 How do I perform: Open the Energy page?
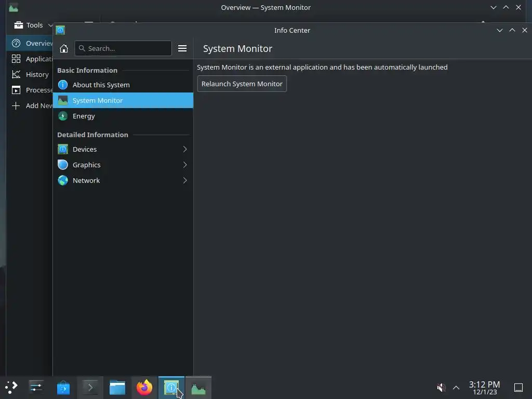[123, 116]
